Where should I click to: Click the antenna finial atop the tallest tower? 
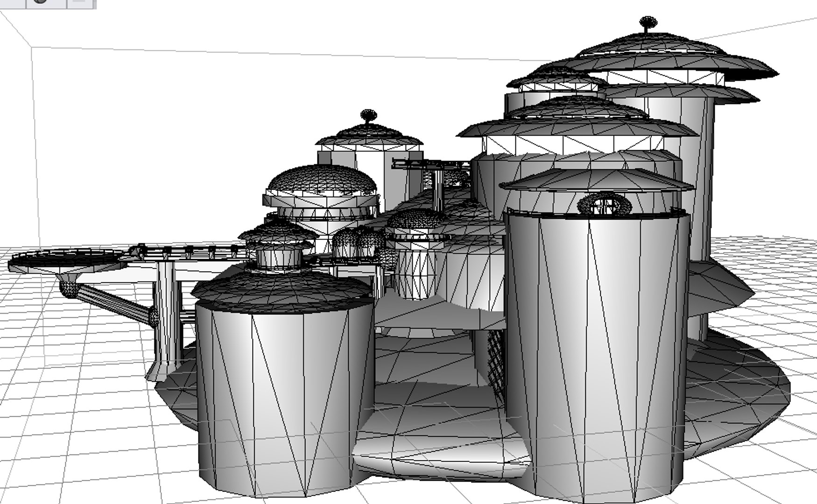(648, 23)
